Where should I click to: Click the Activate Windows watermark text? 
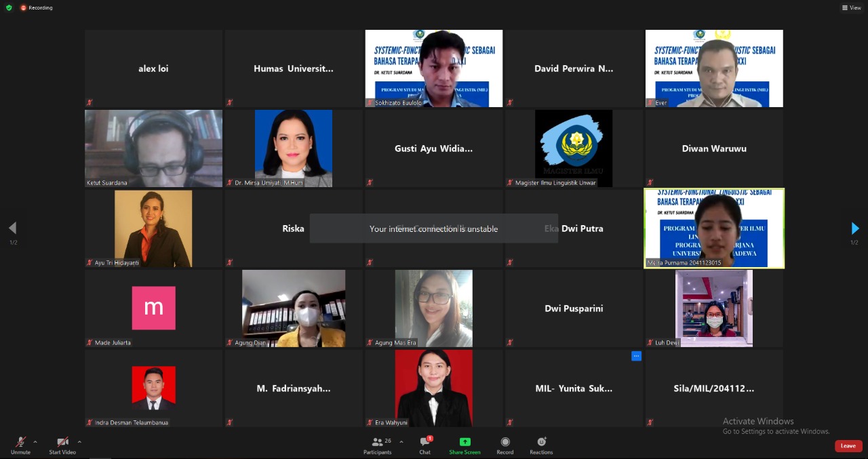click(x=758, y=421)
